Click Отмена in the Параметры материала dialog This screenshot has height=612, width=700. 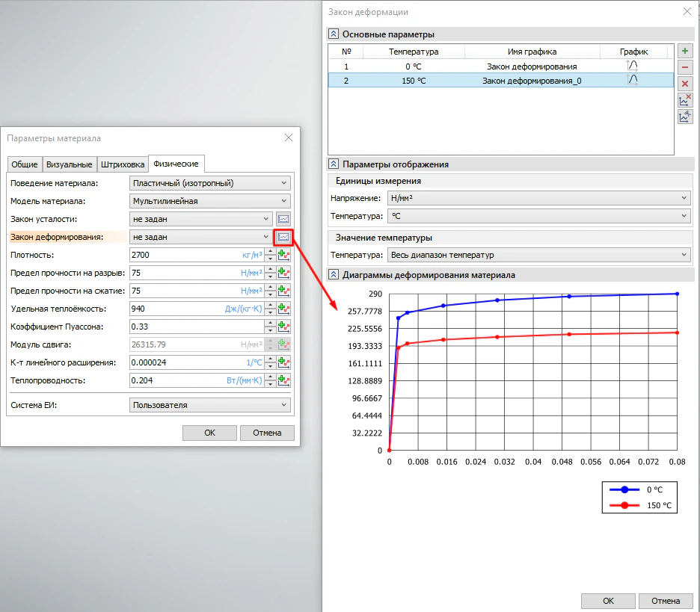pos(267,433)
